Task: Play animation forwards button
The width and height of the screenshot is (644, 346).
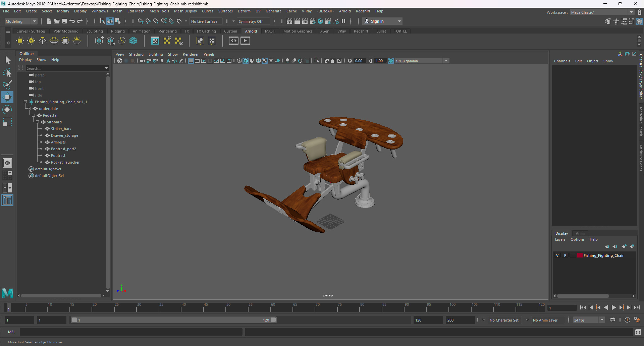Action: pyautogui.click(x=614, y=307)
